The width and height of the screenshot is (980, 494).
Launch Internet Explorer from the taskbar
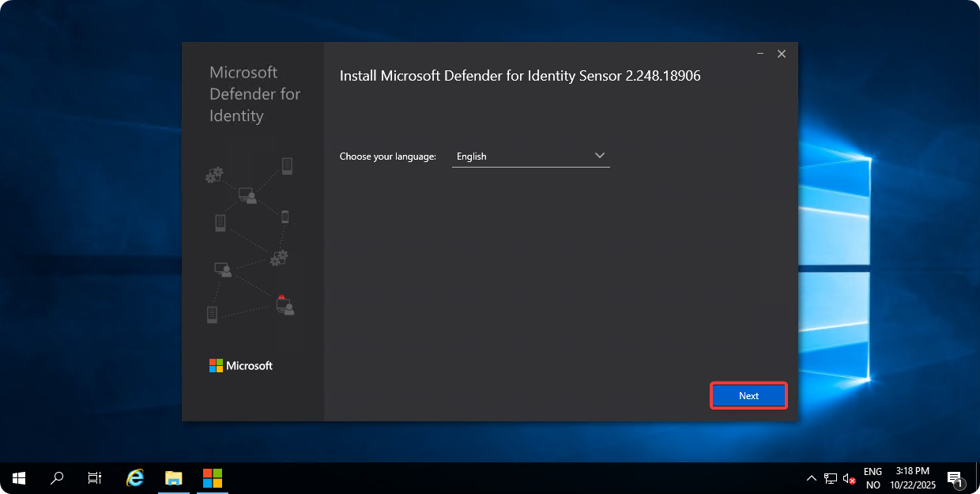click(135, 478)
